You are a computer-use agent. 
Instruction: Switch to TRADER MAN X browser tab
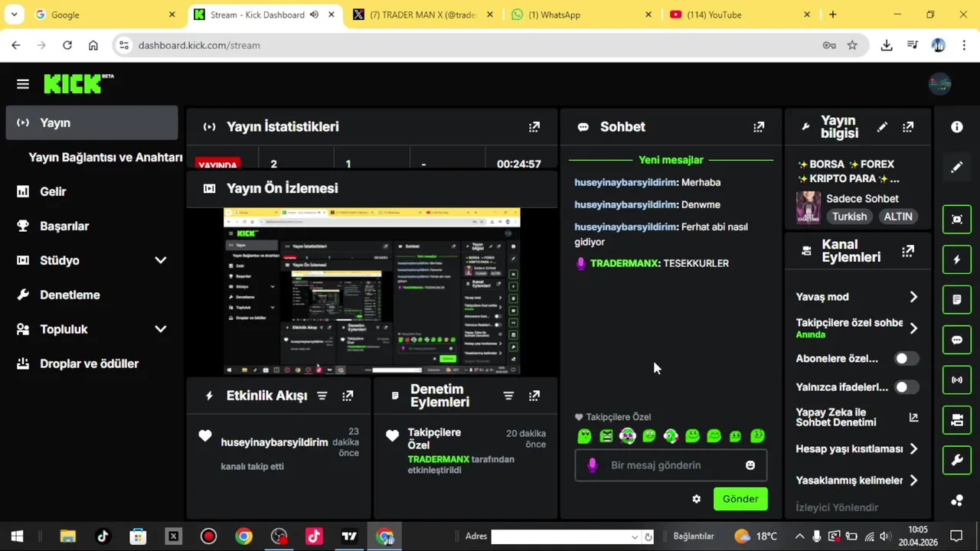pyautogui.click(x=423, y=15)
